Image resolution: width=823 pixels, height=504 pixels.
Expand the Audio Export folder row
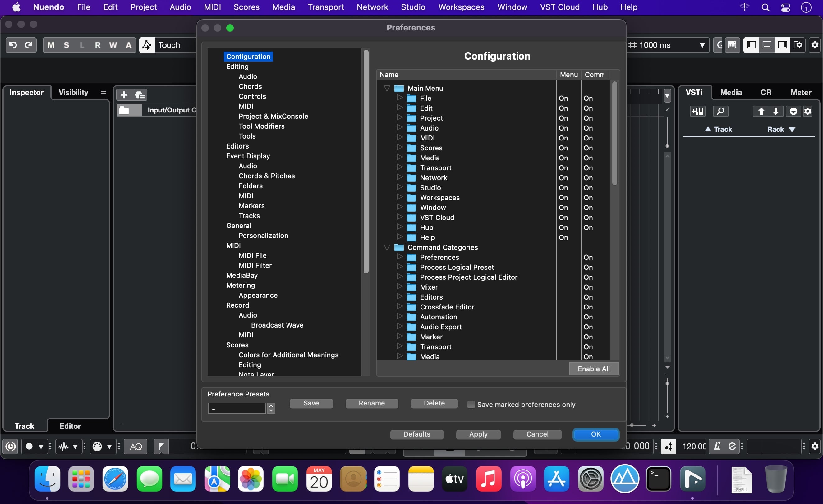399,326
